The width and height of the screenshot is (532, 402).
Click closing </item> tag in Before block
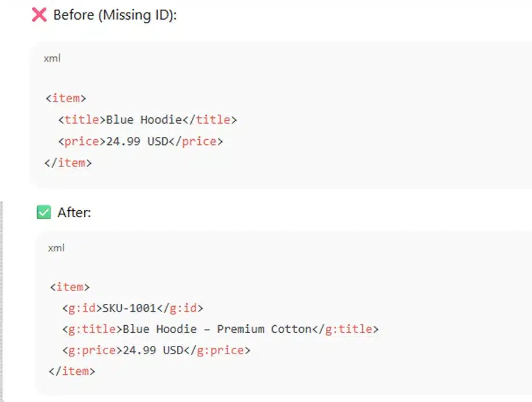68,163
